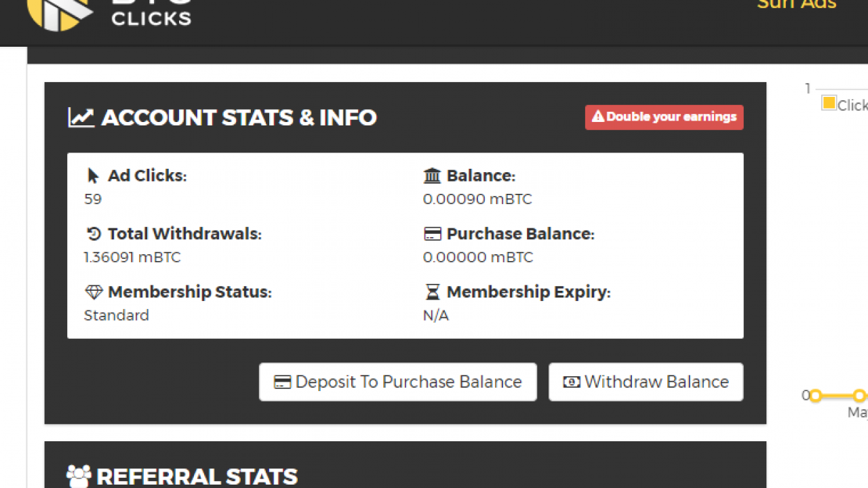Click the BTC Clicks logo icon
The height and width of the screenshot is (488, 868).
(58, 12)
